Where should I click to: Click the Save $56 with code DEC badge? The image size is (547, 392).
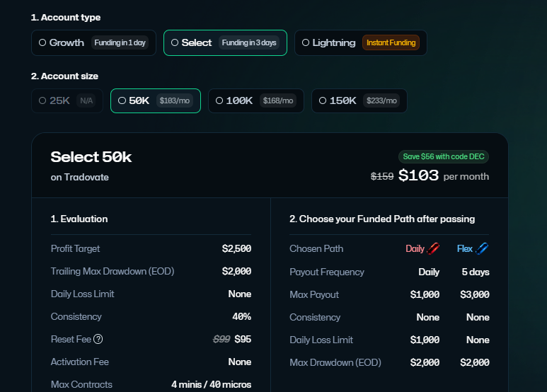click(x=443, y=156)
